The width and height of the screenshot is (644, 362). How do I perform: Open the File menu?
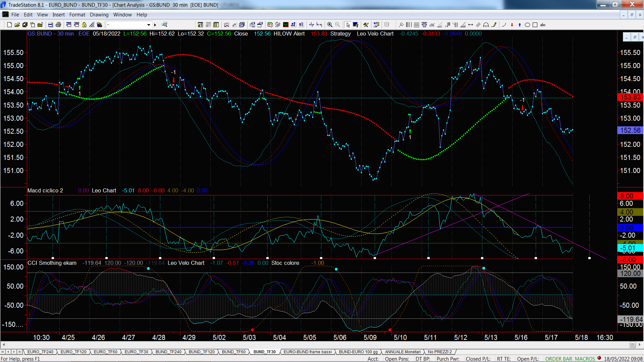(15, 14)
